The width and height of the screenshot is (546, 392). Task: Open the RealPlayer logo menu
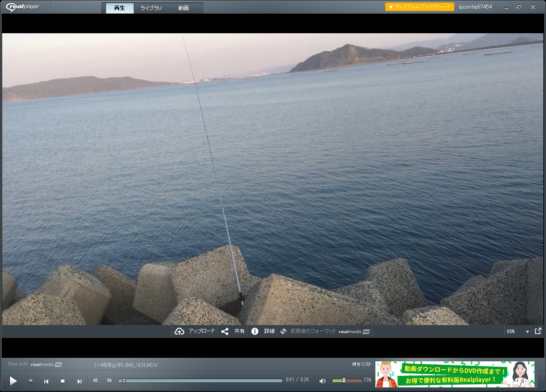pyautogui.click(x=23, y=7)
